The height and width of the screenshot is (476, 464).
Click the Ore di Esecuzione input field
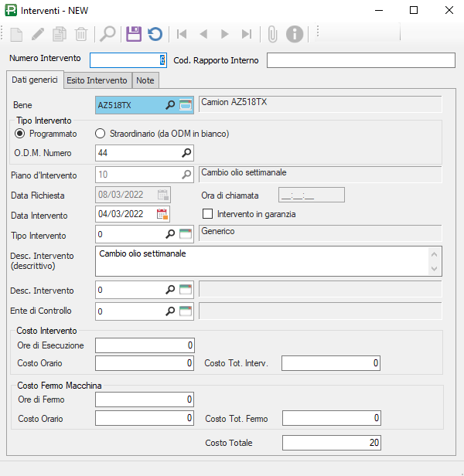[x=145, y=345]
